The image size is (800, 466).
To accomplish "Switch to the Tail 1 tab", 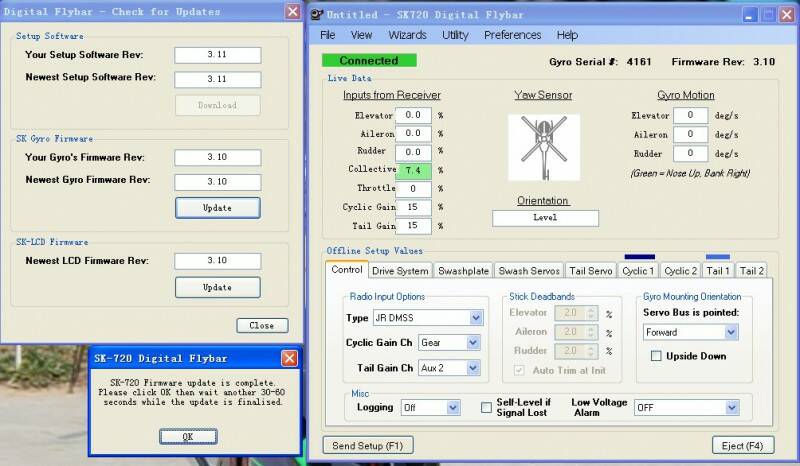I will pyautogui.click(x=718, y=271).
